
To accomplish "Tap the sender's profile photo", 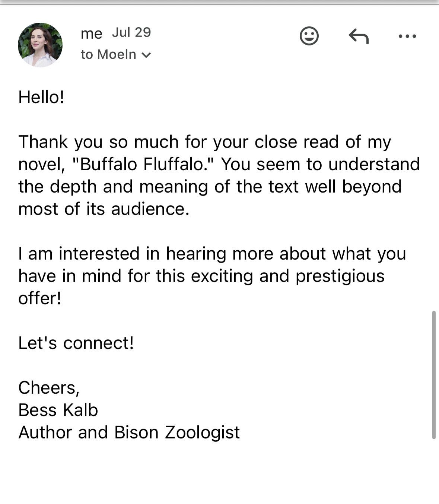I will (40, 45).
